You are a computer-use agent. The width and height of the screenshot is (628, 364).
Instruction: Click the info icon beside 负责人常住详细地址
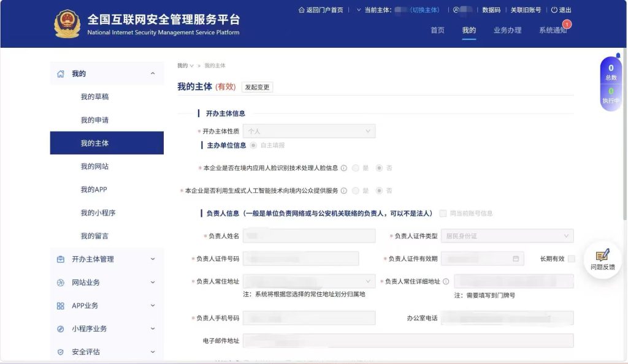click(446, 282)
